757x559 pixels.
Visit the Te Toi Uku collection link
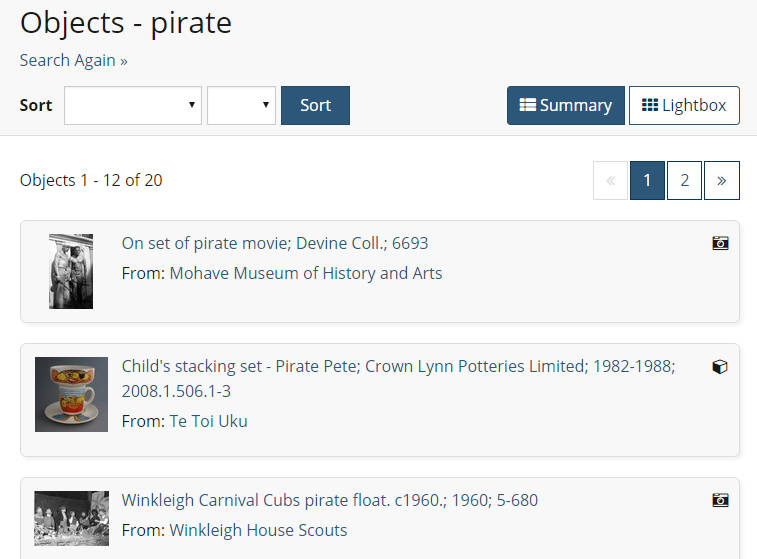click(208, 421)
